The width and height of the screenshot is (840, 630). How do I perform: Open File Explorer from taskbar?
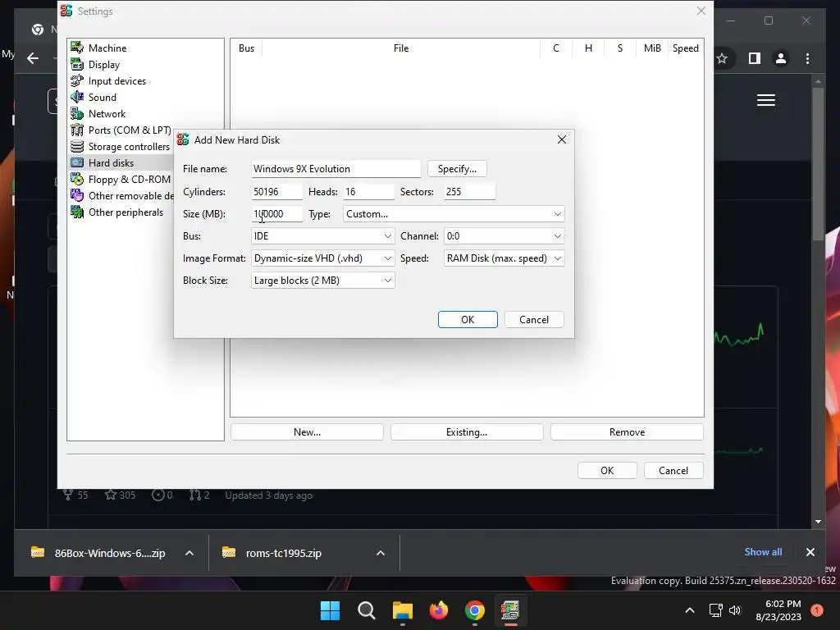[402, 610]
